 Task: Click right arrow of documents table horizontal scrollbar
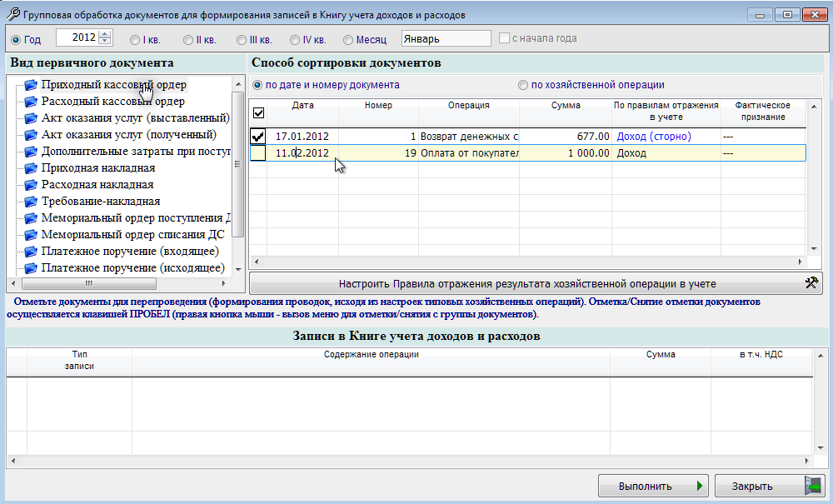pyautogui.click(x=800, y=262)
